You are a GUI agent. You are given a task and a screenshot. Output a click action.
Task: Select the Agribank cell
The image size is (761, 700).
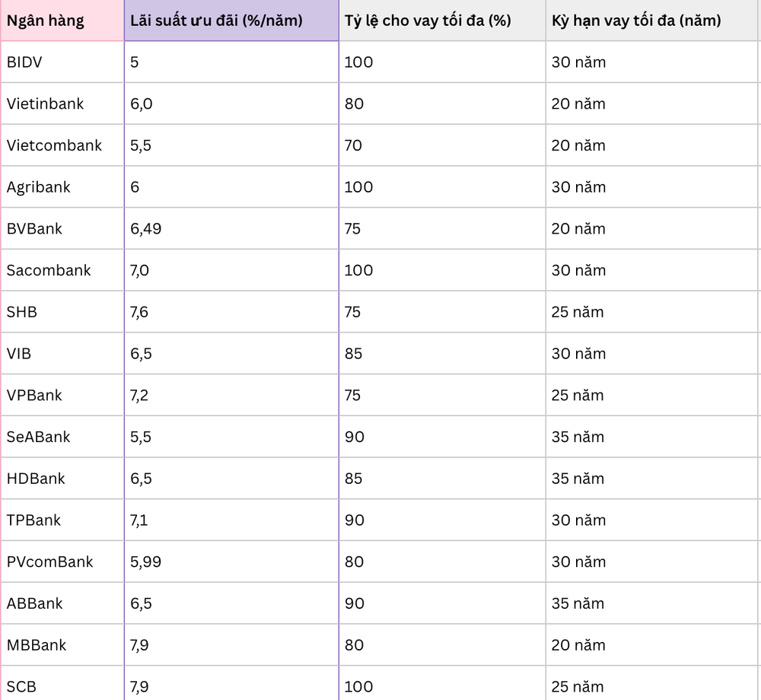(38, 187)
